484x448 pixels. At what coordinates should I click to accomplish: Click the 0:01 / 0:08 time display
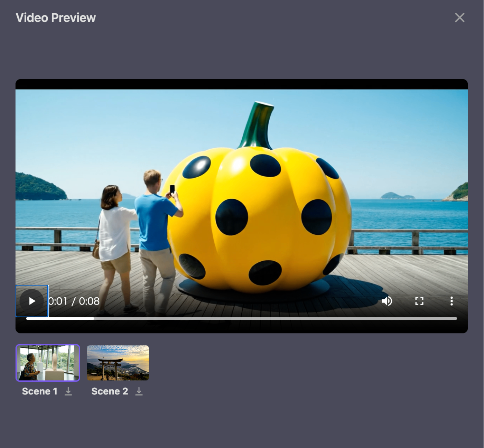74,301
